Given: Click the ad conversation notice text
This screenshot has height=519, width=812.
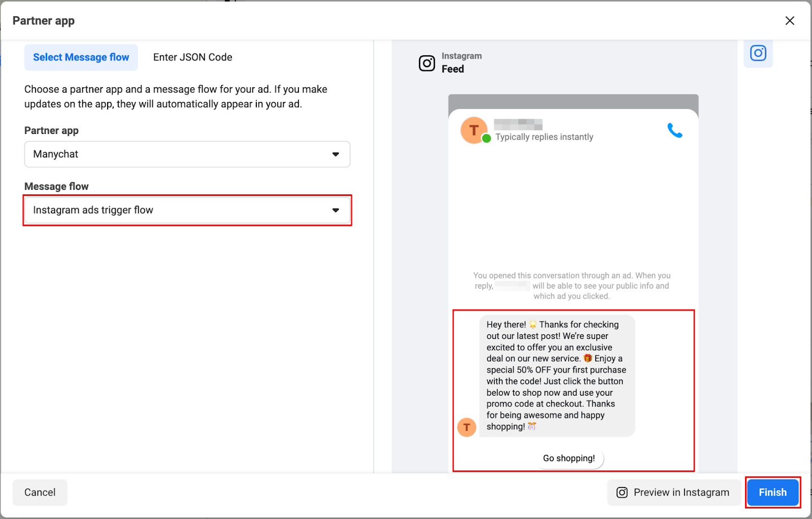Looking at the screenshot, I should [571, 286].
